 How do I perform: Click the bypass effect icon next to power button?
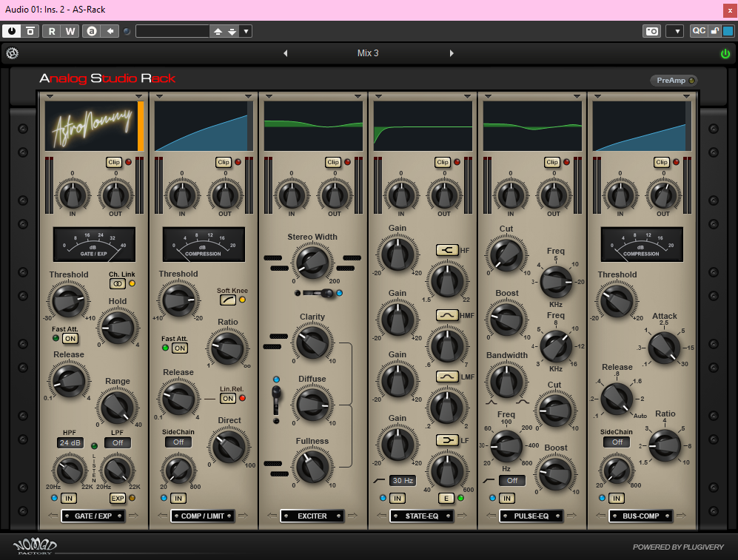(30, 31)
